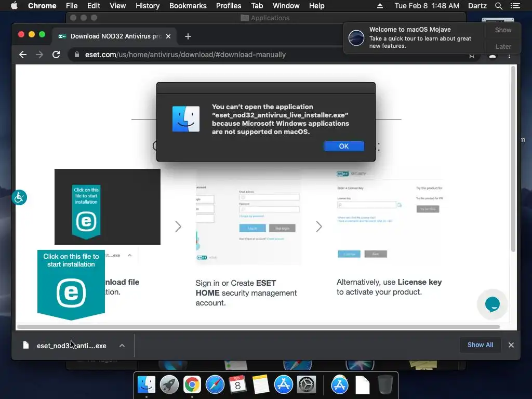This screenshot has height=399, width=532.
Task: Open Spotlight search in menu bar
Action: [498, 6]
